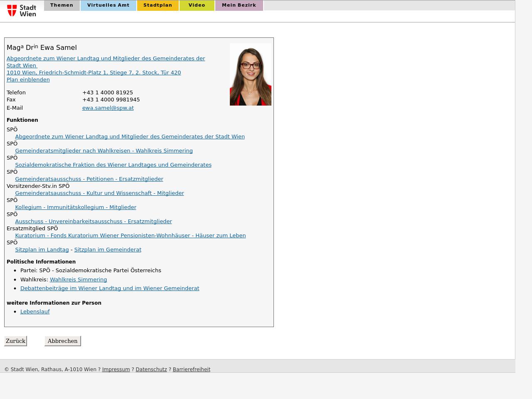This screenshot has width=532, height=399.
Task: Click the name Magª Drⁱⁿ Ewa Samel
Action: (42, 47)
